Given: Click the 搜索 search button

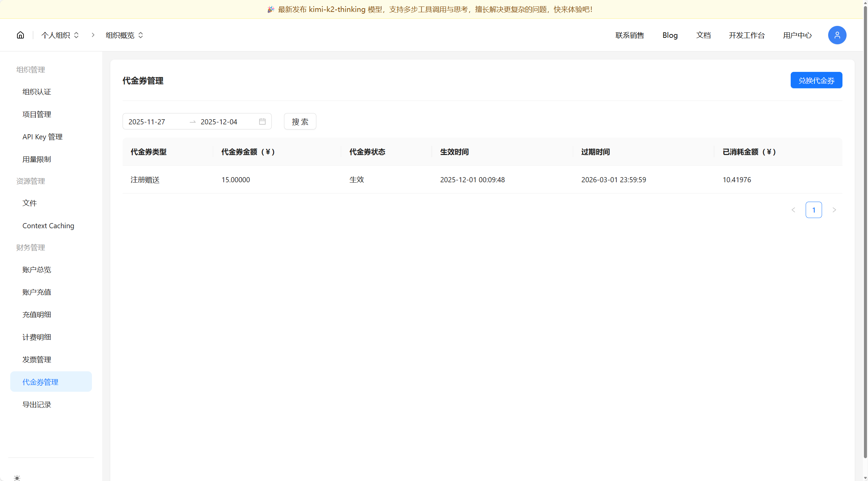Looking at the screenshot, I should point(299,121).
